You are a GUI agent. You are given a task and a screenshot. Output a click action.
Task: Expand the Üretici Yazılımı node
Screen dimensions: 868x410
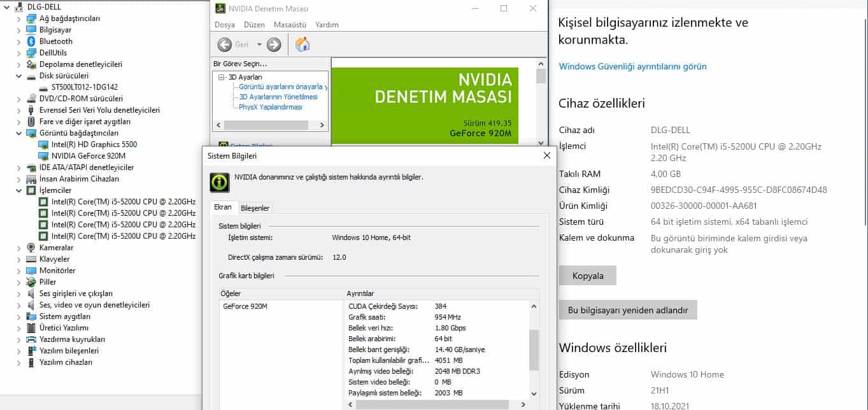coord(19,328)
